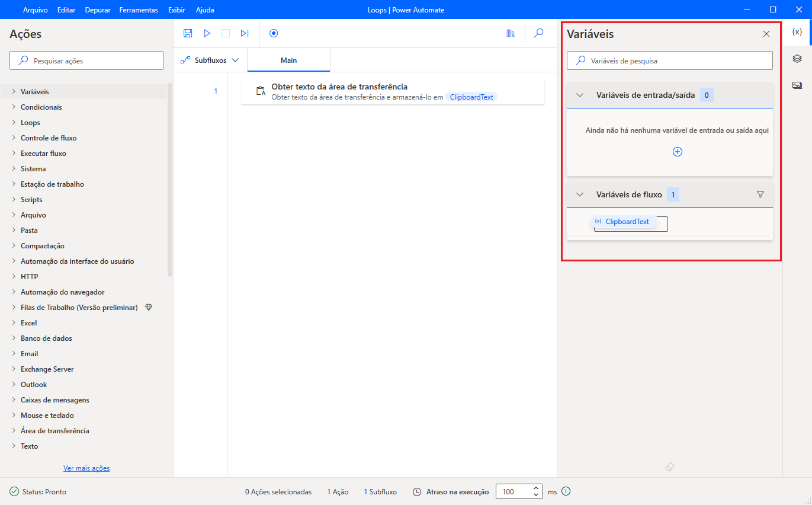Open info icon beside execution delay
This screenshot has height=505, width=812.
point(566,491)
